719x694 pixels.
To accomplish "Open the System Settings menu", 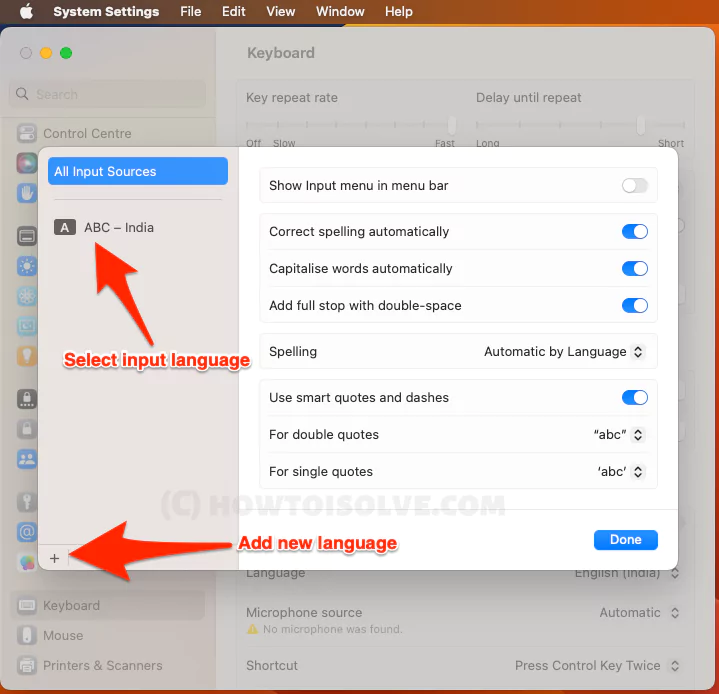I will [x=106, y=11].
